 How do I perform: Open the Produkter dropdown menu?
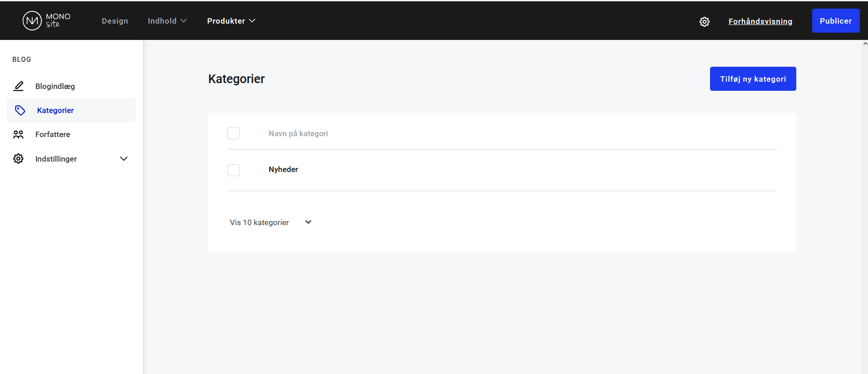coord(231,21)
